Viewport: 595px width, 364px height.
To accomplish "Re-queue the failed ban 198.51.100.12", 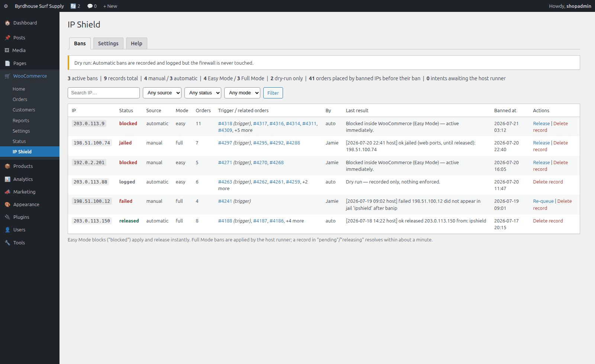I will (543, 201).
